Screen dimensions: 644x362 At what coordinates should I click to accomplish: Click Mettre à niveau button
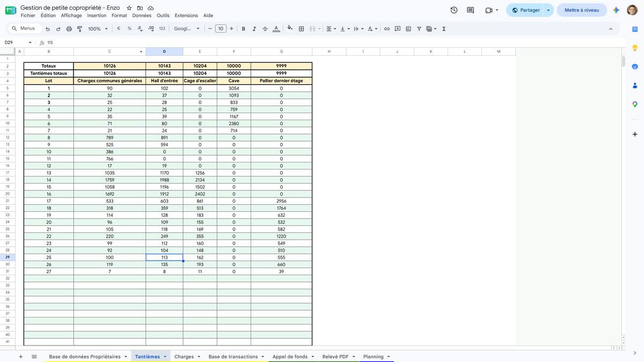[x=582, y=10]
